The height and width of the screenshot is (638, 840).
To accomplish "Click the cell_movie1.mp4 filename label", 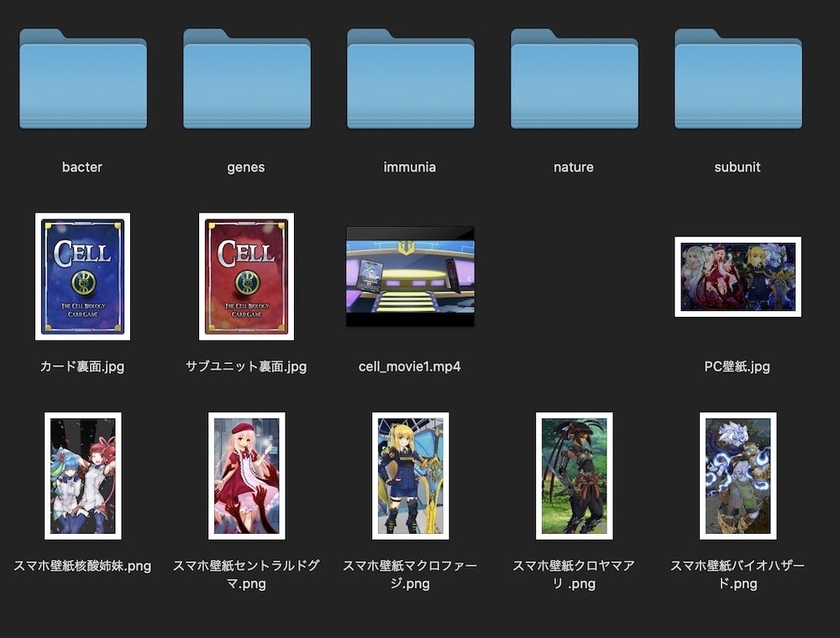I will 410,366.
